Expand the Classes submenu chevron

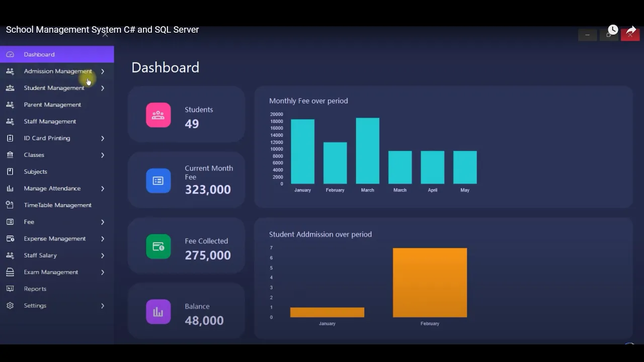[x=103, y=155]
